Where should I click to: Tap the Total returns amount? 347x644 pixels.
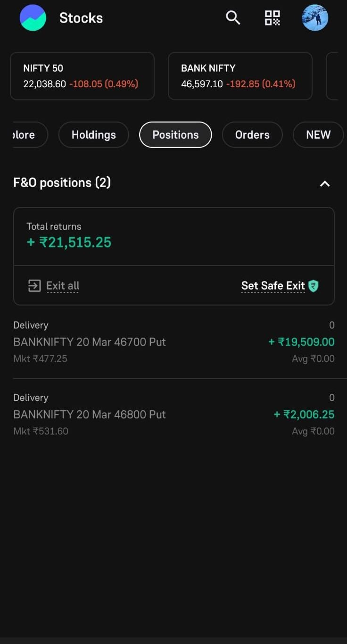[x=69, y=242]
